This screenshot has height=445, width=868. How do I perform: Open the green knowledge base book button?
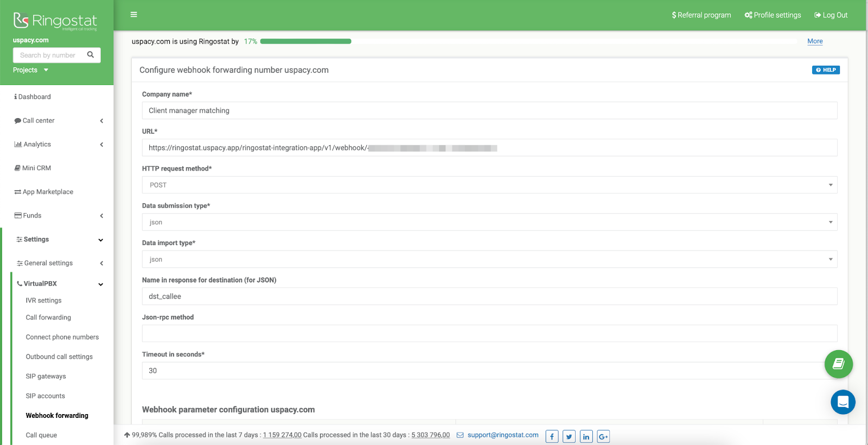[x=838, y=364]
